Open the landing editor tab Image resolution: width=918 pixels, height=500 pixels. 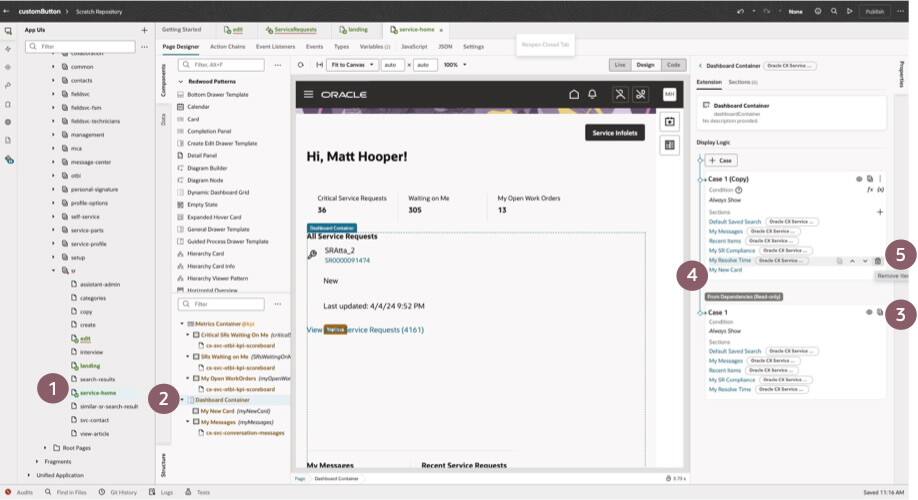(x=354, y=29)
